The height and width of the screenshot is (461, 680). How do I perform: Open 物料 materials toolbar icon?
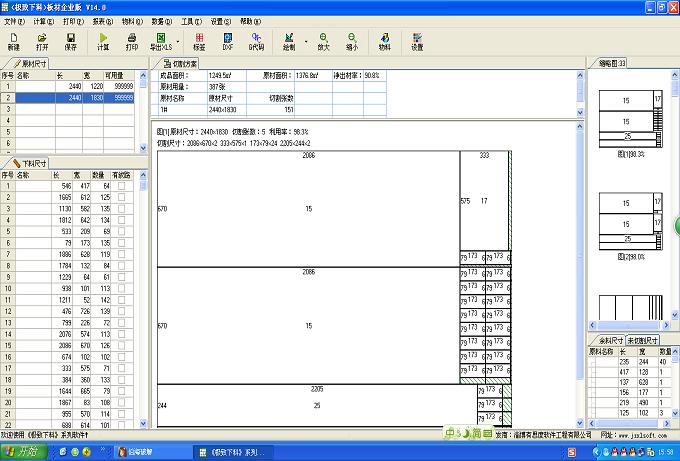[385, 42]
